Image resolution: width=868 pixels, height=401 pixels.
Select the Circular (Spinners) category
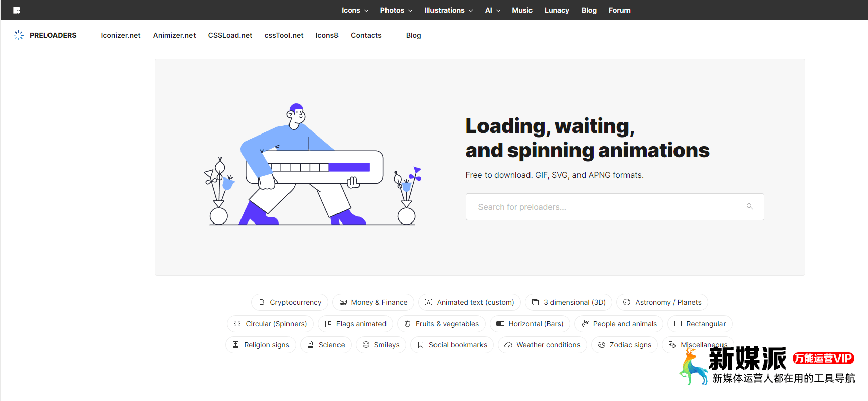pyautogui.click(x=270, y=324)
